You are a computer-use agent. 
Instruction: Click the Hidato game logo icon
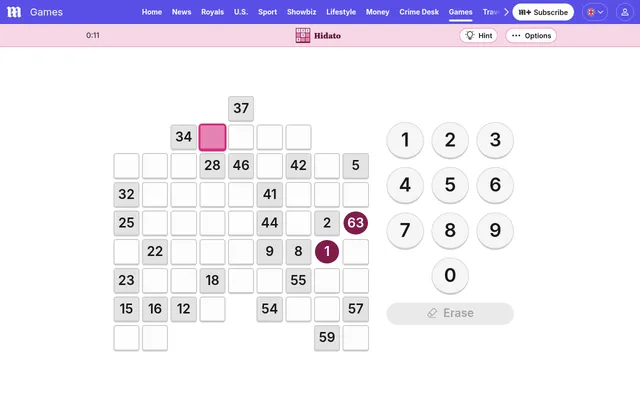[x=302, y=36]
